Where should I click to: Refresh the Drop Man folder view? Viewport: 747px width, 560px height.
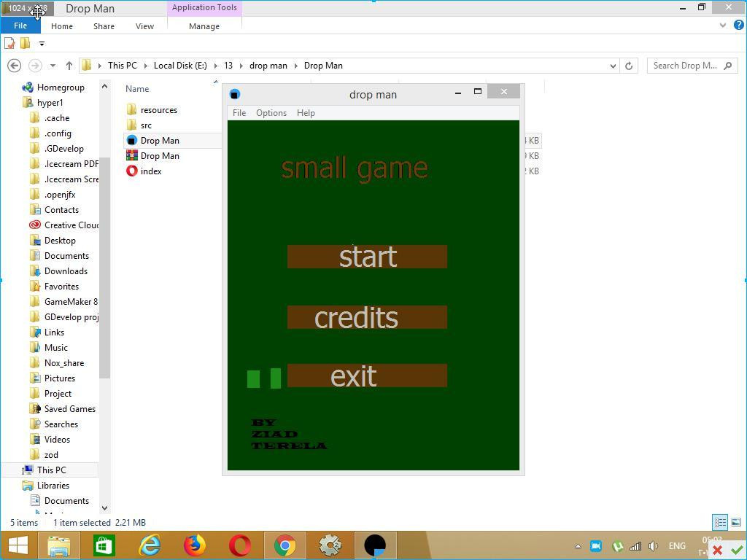pyautogui.click(x=629, y=66)
